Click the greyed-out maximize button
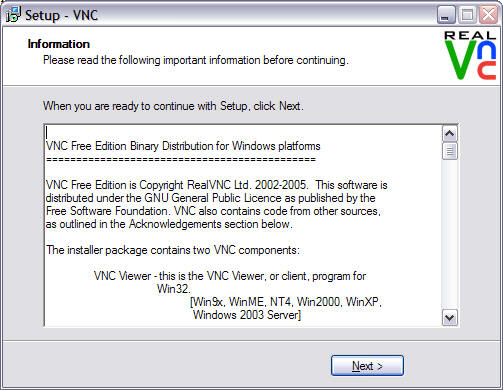This screenshot has height=390, width=503. (x=467, y=15)
